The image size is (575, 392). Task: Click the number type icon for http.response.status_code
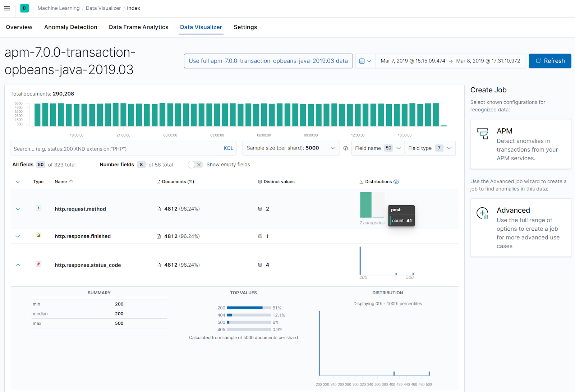[x=38, y=264]
